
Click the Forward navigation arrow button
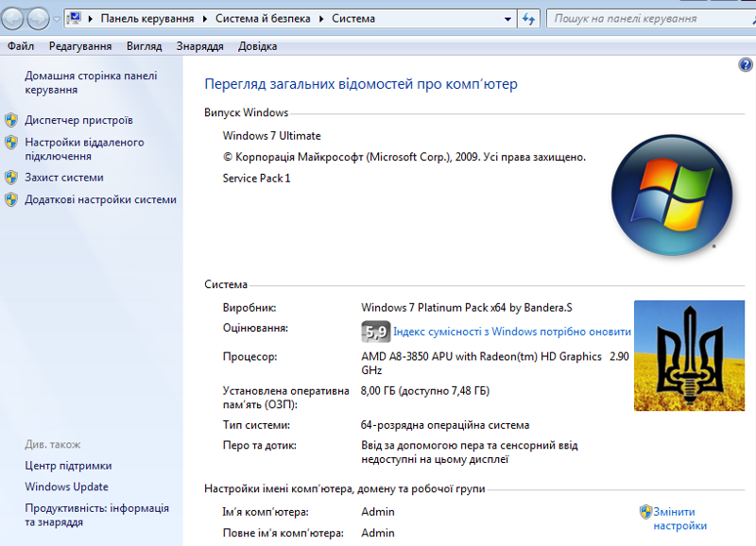[38, 19]
